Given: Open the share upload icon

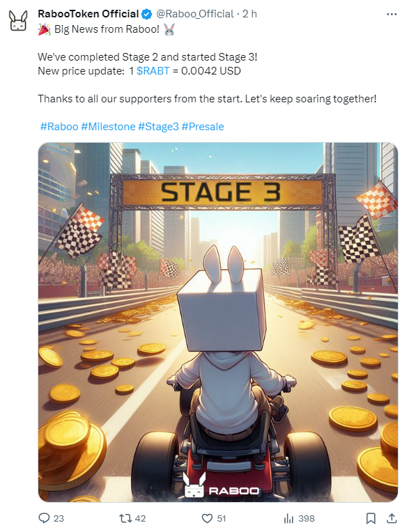Looking at the screenshot, I should 392,518.
